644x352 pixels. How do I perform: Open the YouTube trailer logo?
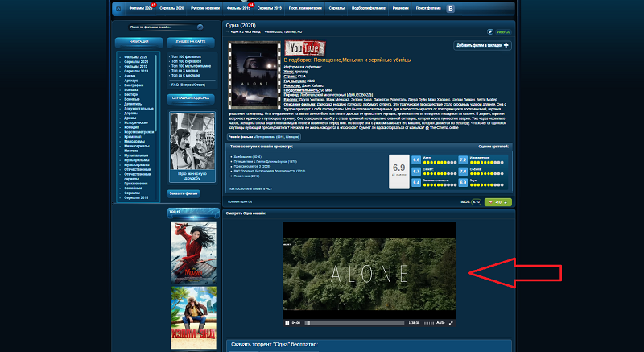(305, 48)
